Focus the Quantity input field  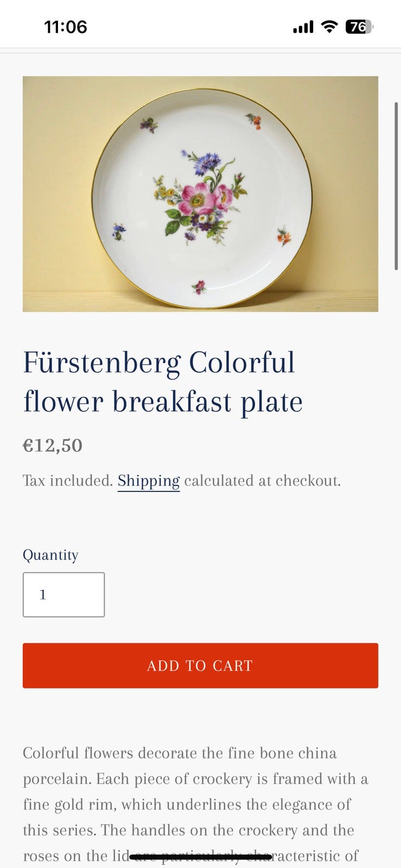(x=63, y=595)
